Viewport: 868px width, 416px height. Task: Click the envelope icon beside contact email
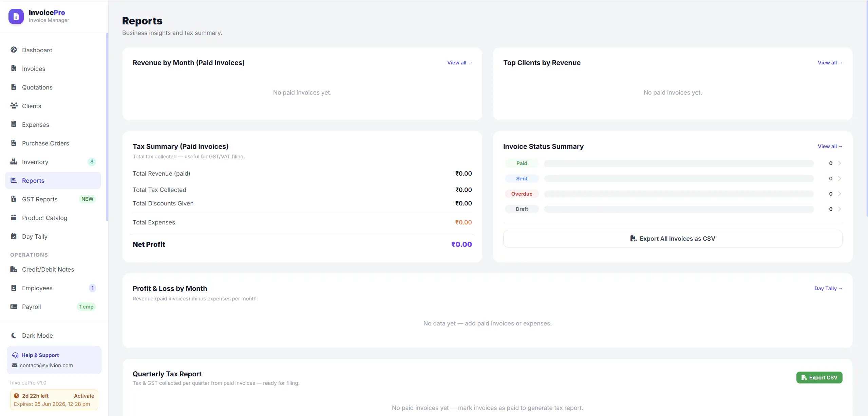tap(15, 365)
